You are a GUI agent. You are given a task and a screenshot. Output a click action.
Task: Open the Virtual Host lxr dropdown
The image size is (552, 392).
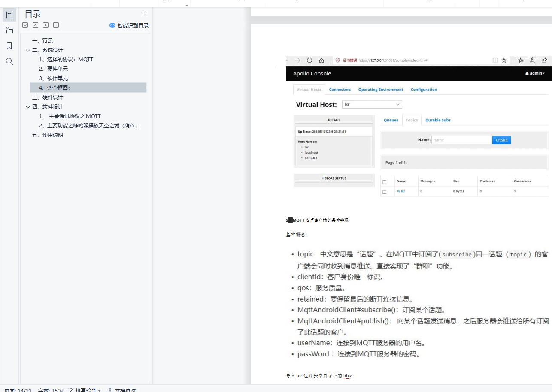pos(372,104)
